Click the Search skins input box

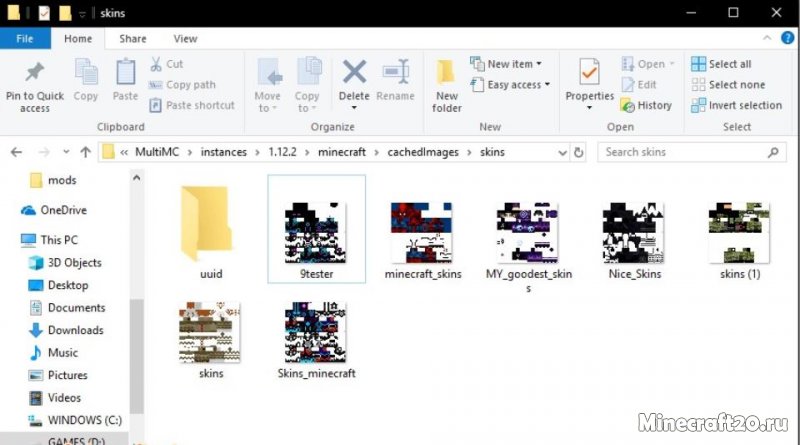(683, 152)
